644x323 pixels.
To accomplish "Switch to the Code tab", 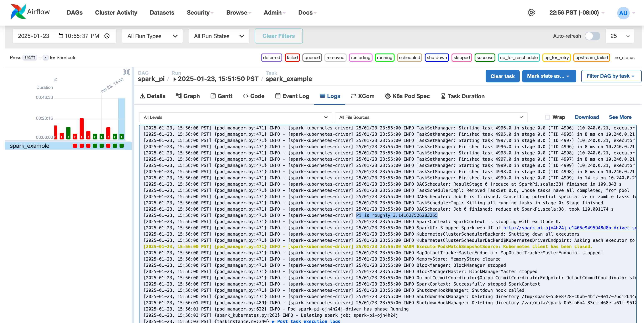I will 253,96.
